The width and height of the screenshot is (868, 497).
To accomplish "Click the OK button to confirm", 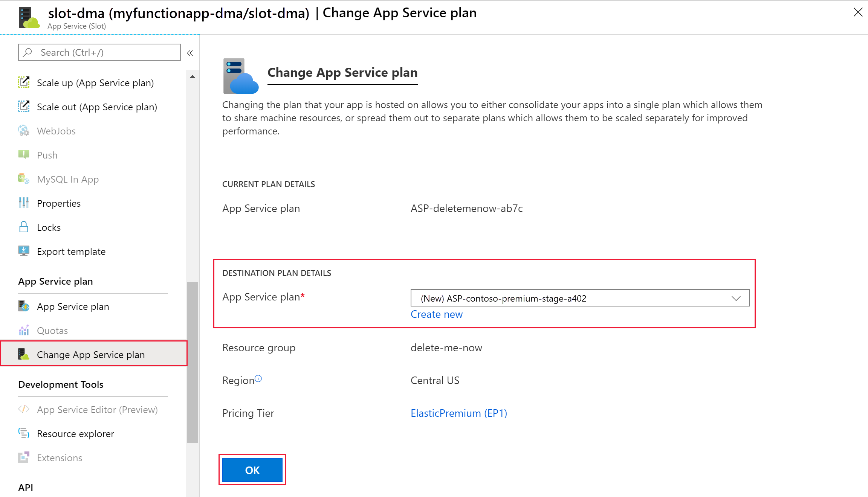I will [252, 470].
